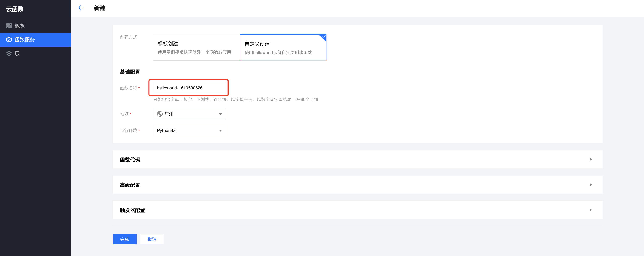The image size is (644, 256).
Task: Click the function service hexagon icon
Action: (9, 39)
